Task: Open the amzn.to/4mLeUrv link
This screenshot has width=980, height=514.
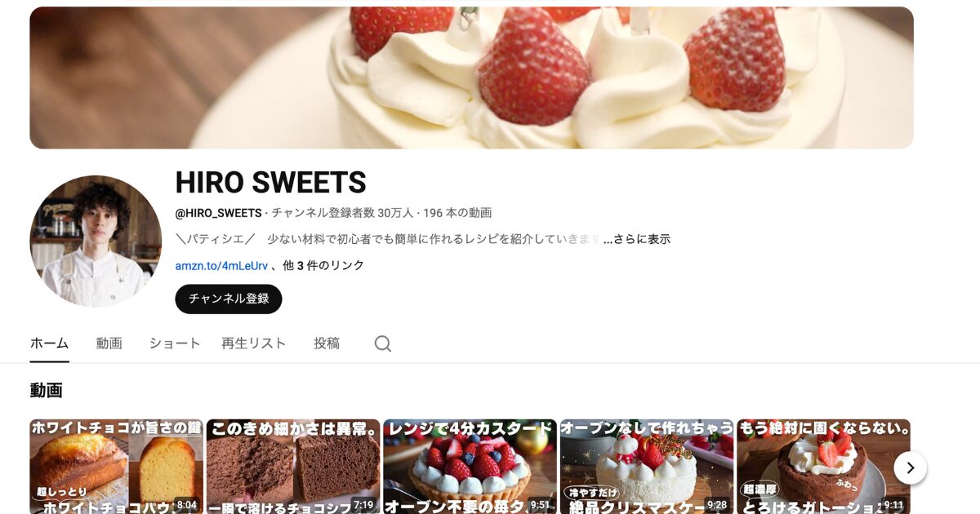Action: click(x=221, y=265)
